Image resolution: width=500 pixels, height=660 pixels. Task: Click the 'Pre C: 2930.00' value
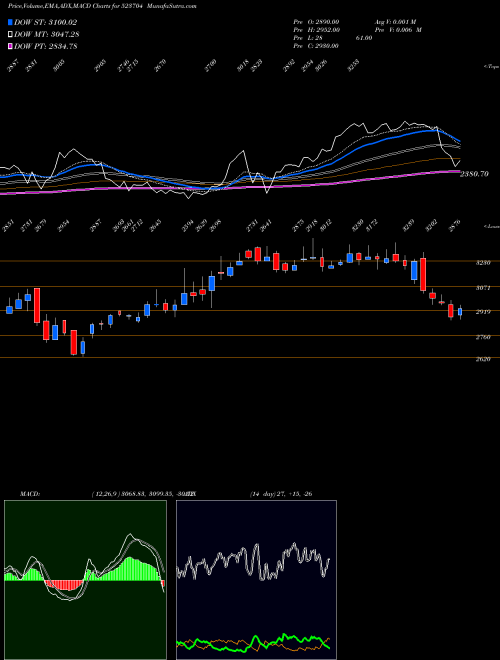[x=316, y=46]
